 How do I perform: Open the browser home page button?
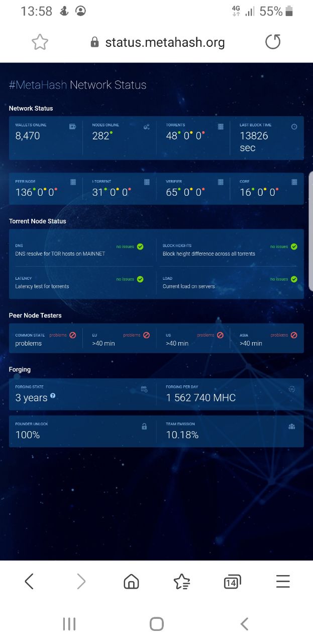131,582
